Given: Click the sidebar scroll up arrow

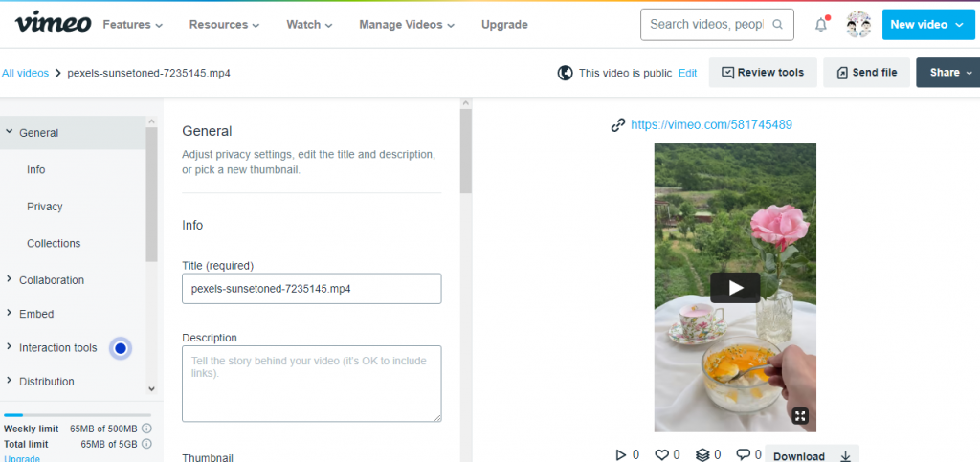Looking at the screenshot, I should point(151,121).
